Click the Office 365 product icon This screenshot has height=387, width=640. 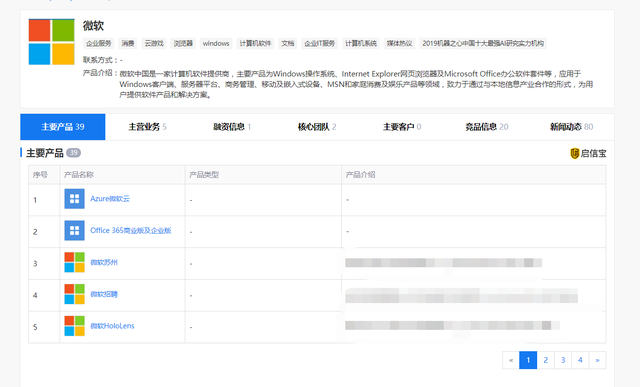(x=74, y=231)
